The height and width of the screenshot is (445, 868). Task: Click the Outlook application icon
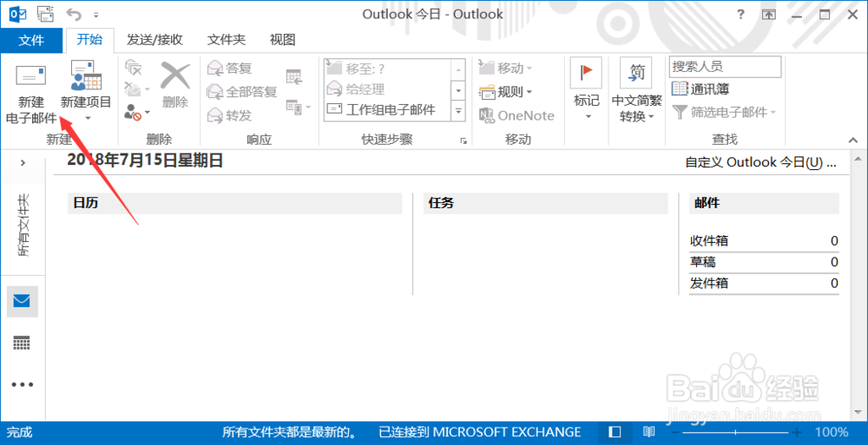click(x=17, y=14)
